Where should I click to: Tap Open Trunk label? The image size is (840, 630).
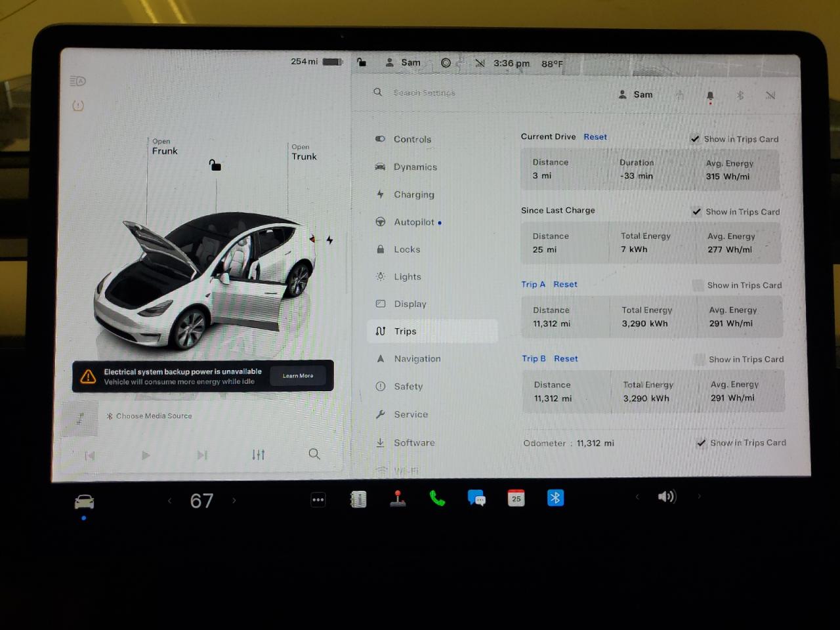pyautogui.click(x=304, y=152)
